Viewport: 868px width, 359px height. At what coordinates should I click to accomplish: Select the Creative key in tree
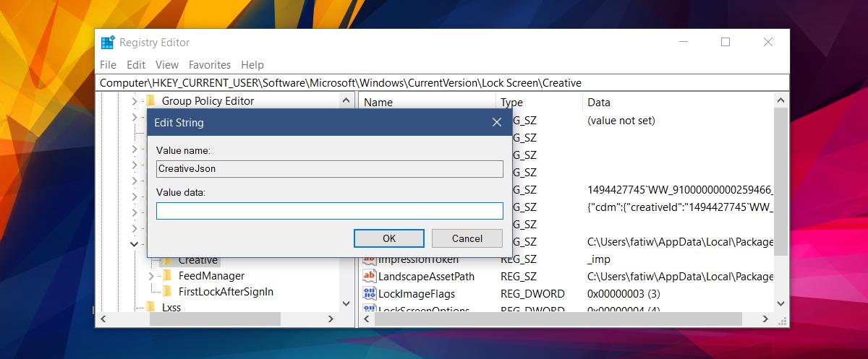(197, 260)
